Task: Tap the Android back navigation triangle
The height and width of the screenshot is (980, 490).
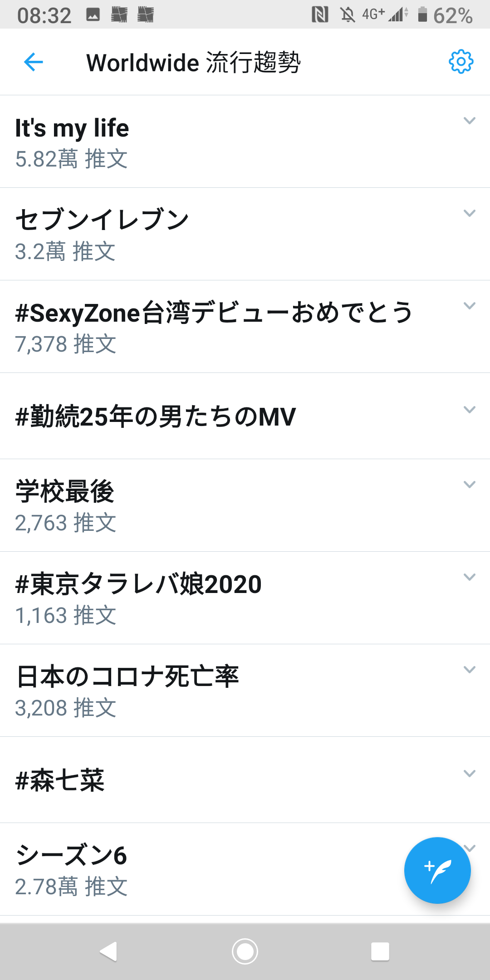Action: (109, 951)
